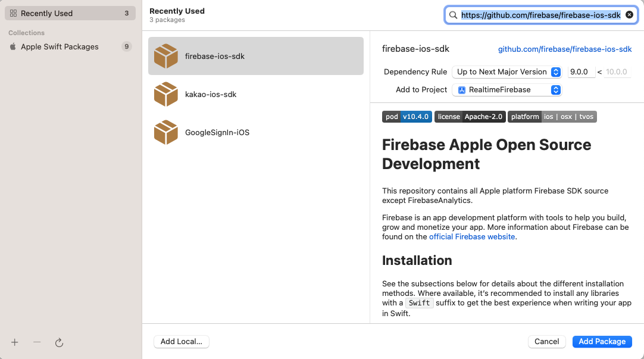
Task: Click the platform ios osx tvos badge
Action: [552, 117]
